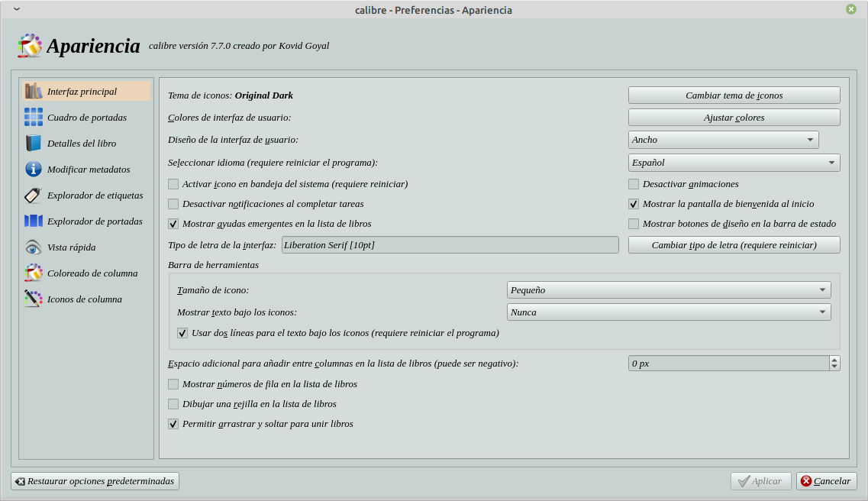Check Desactivar animaciones

tap(634, 184)
